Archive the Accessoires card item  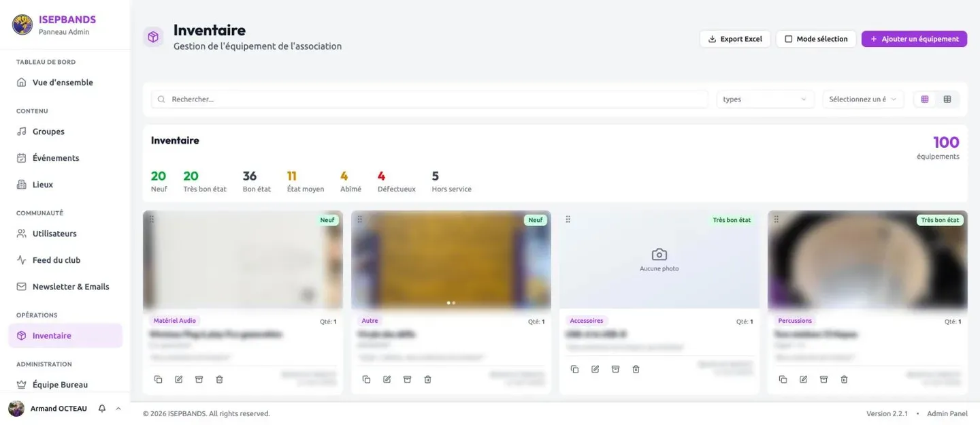tap(615, 369)
